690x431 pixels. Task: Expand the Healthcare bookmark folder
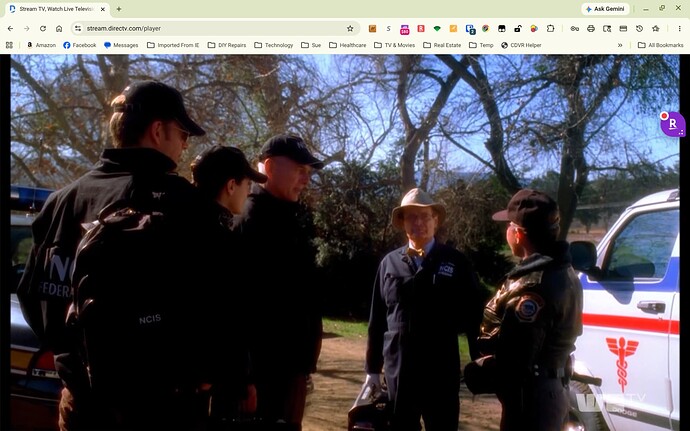click(347, 45)
